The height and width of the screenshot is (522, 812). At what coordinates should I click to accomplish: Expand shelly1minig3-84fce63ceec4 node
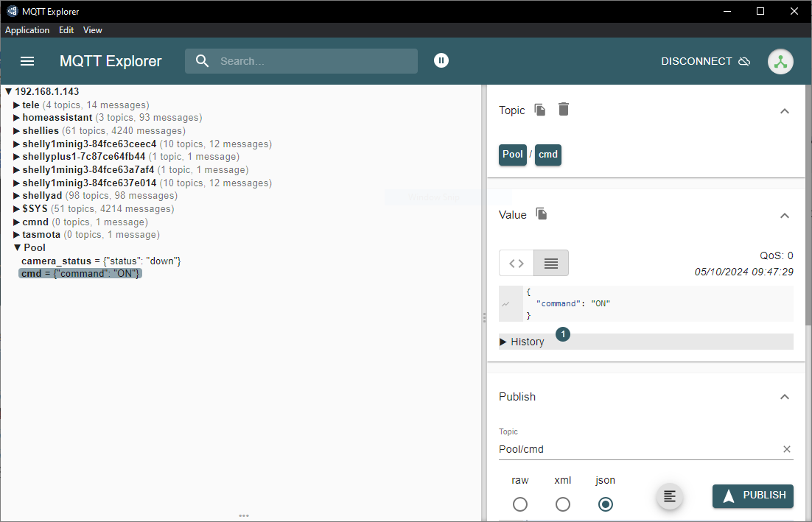pos(16,144)
